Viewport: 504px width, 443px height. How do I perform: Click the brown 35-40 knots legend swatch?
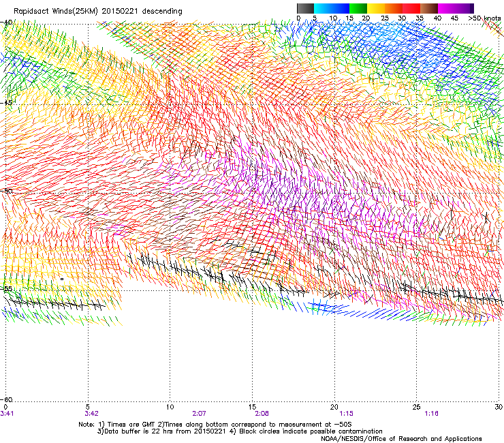(430, 8)
